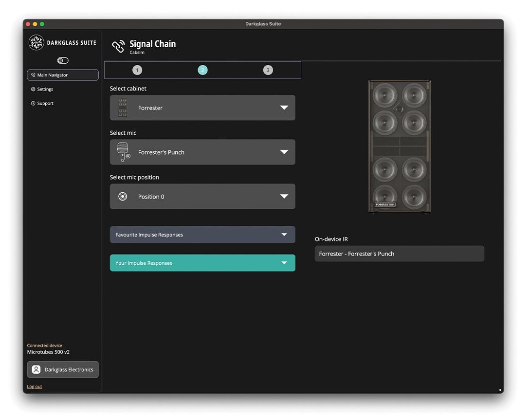Viewport: 529px width, 420px height.
Task: Click the Cabsim subtitle
Action: point(137,52)
